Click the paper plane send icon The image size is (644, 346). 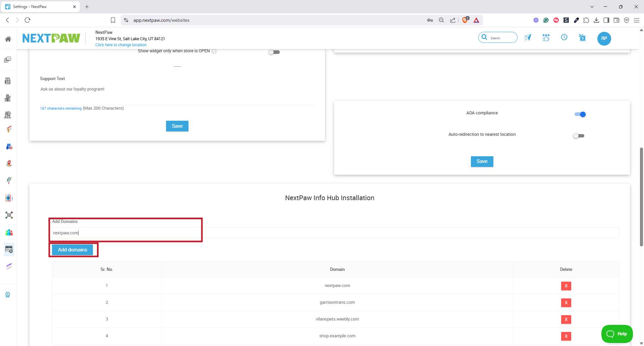(x=528, y=38)
